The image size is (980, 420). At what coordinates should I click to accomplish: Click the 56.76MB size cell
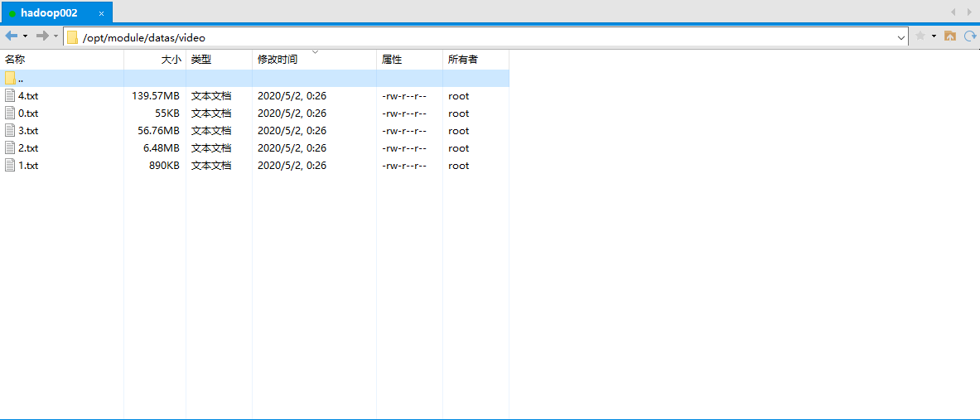(x=159, y=131)
